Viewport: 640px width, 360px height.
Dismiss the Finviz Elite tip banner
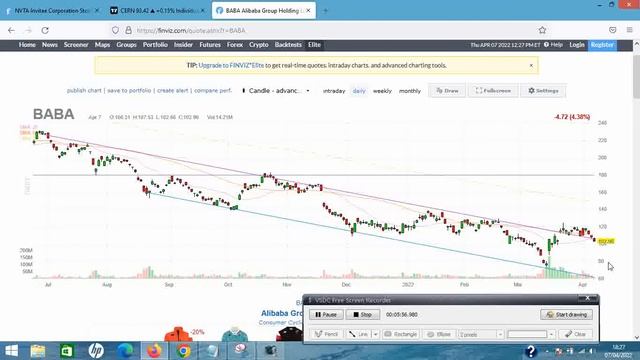(x=531, y=65)
